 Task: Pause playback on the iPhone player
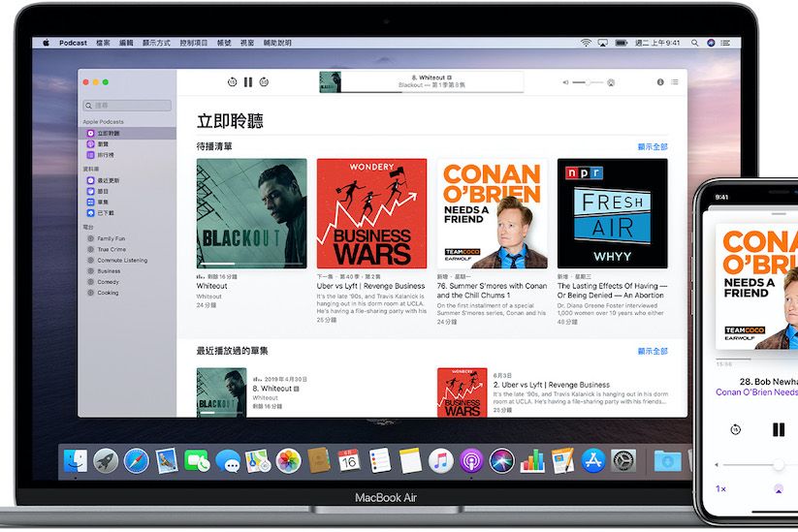779,430
